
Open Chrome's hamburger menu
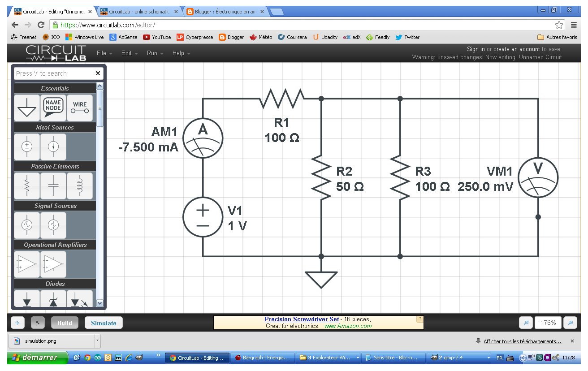[x=574, y=25]
